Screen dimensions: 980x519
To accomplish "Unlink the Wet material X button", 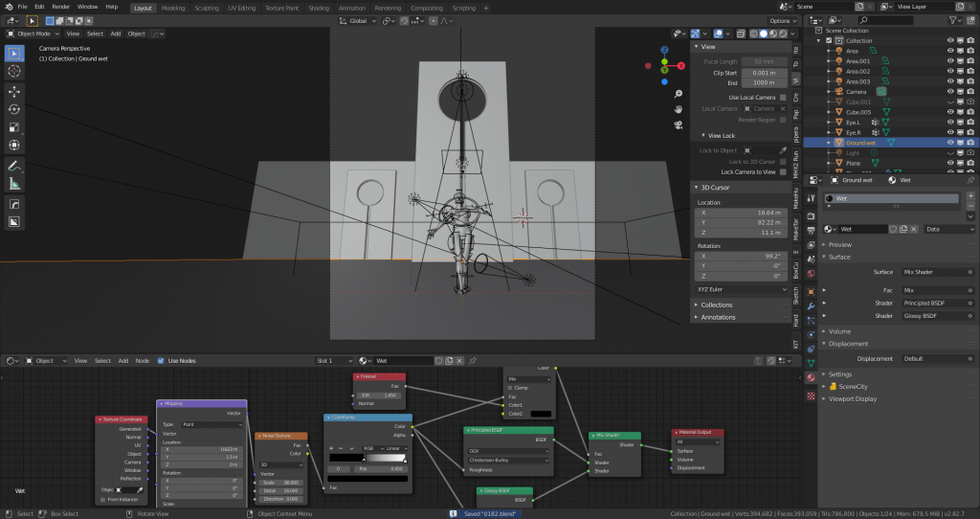I will (x=913, y=229).
